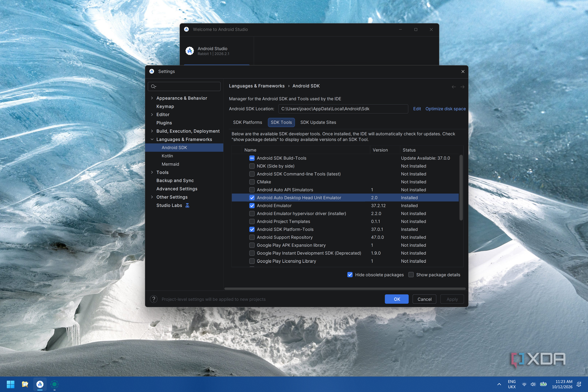Click the Studio Labs flask icon
The height and width of the screenshot is (392, 588).
click(x=187, y=206)
